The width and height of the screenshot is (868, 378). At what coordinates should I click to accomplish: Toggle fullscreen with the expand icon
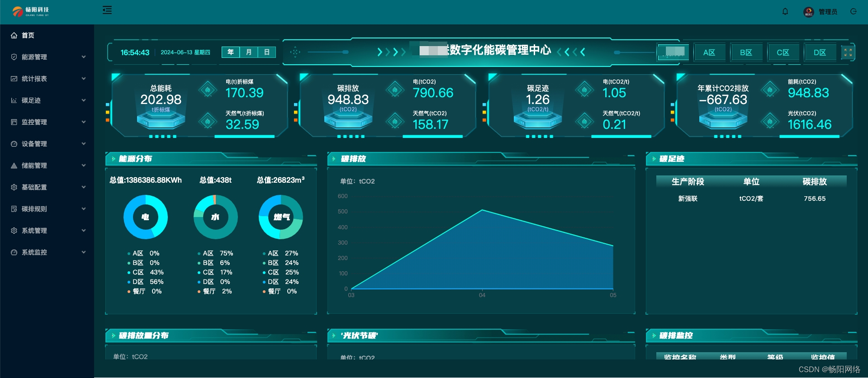(848, 52)
